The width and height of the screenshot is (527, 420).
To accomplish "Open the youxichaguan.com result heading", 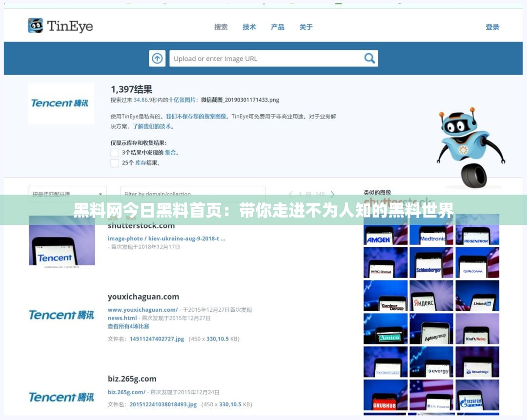I will tap(143, 297).
